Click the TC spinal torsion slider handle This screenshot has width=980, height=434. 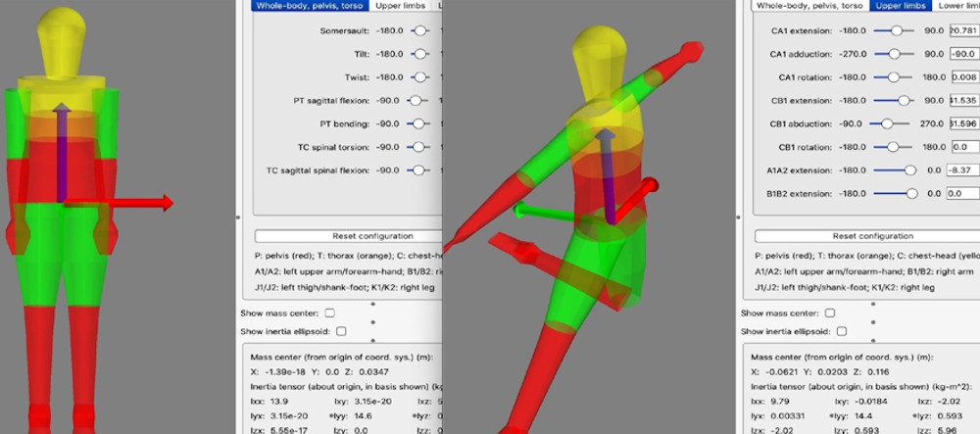pyautogui.click(x=419, y=147)
